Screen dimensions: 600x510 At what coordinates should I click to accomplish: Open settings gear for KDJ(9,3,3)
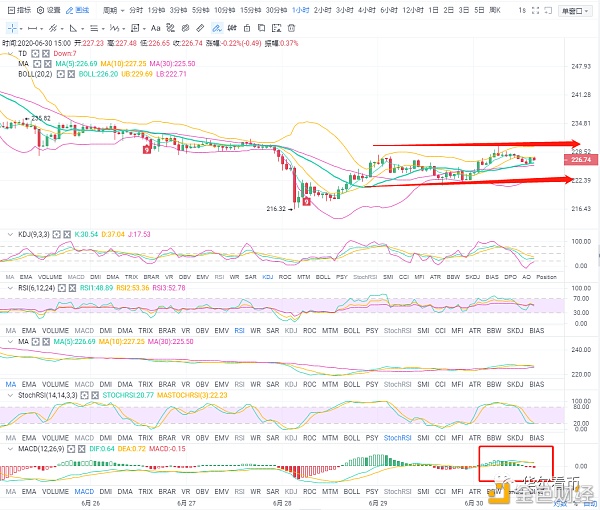tap(57, 234)
